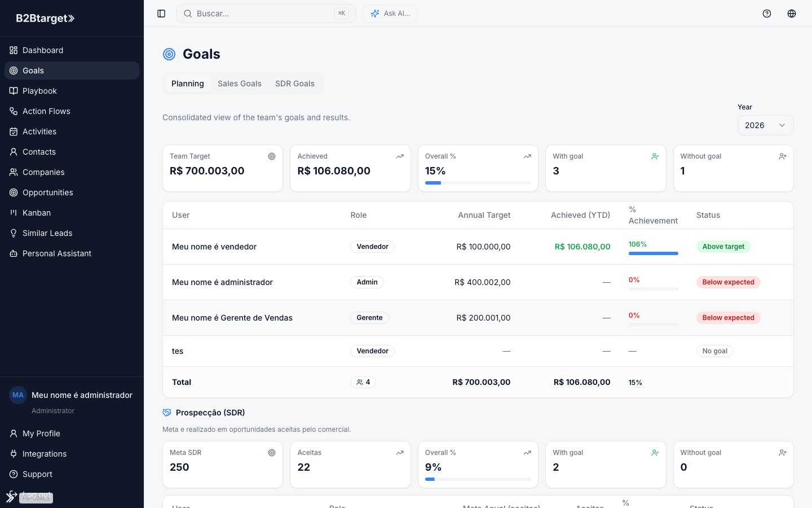Click the MA user avatar
This screenshot has height=508, width=812.
tap(18, 395)
